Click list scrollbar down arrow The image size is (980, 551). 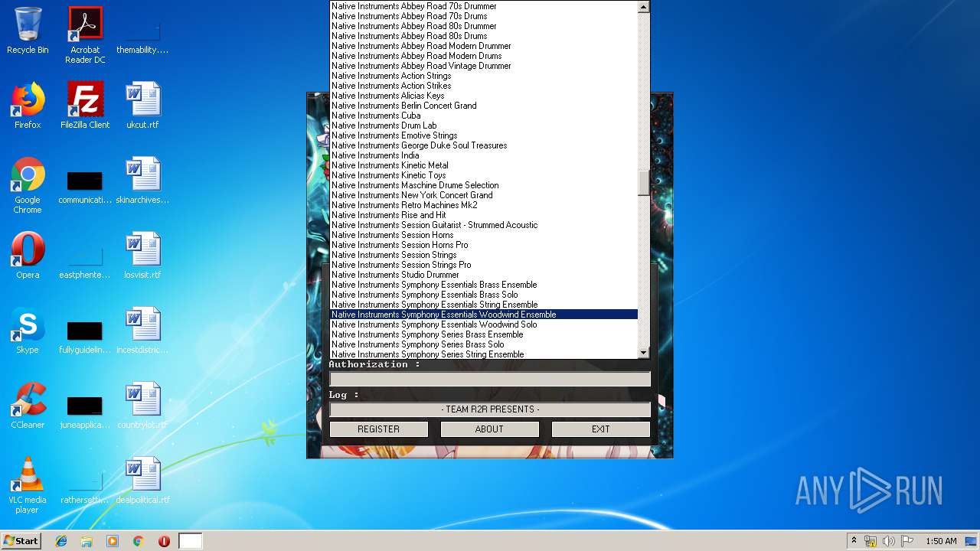tap(643, 352)
